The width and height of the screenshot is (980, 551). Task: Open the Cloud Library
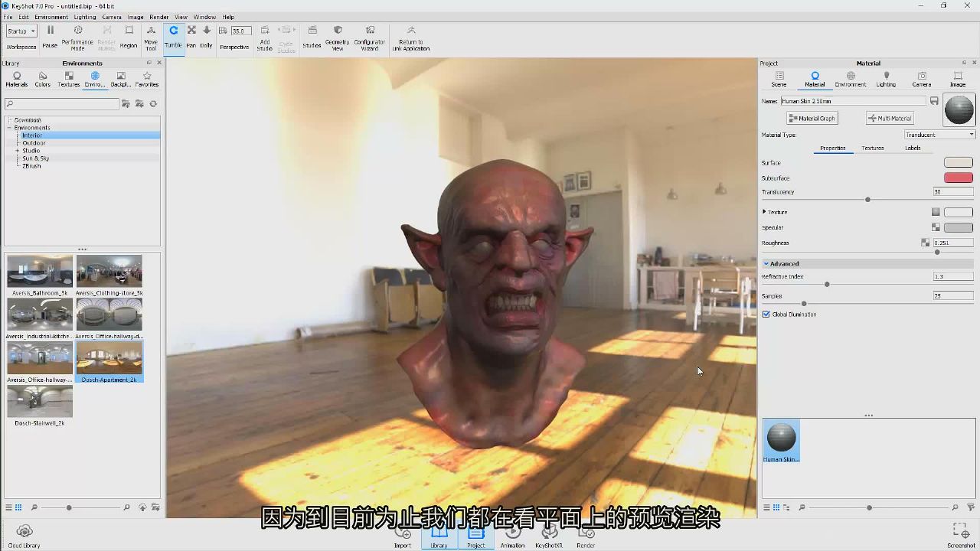point(24,536)
